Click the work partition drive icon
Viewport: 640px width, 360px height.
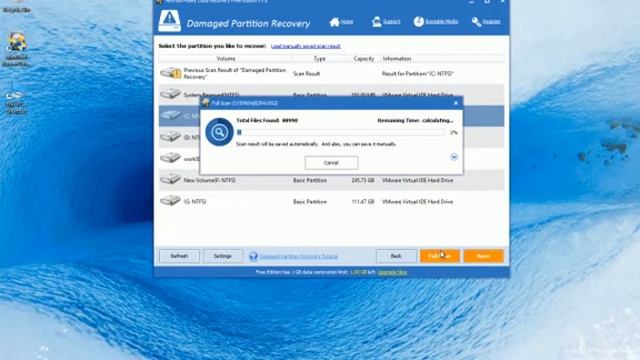[x=171, y=158]
